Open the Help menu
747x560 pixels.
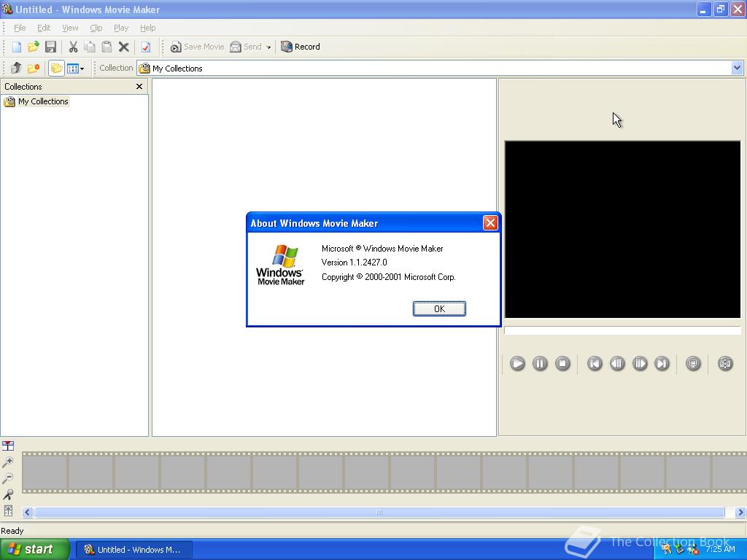pyautogui.click(x=147, y=28)
